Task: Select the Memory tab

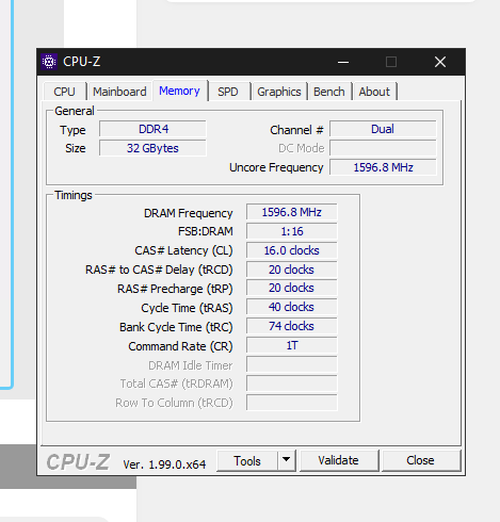Action: pos(179,91)
